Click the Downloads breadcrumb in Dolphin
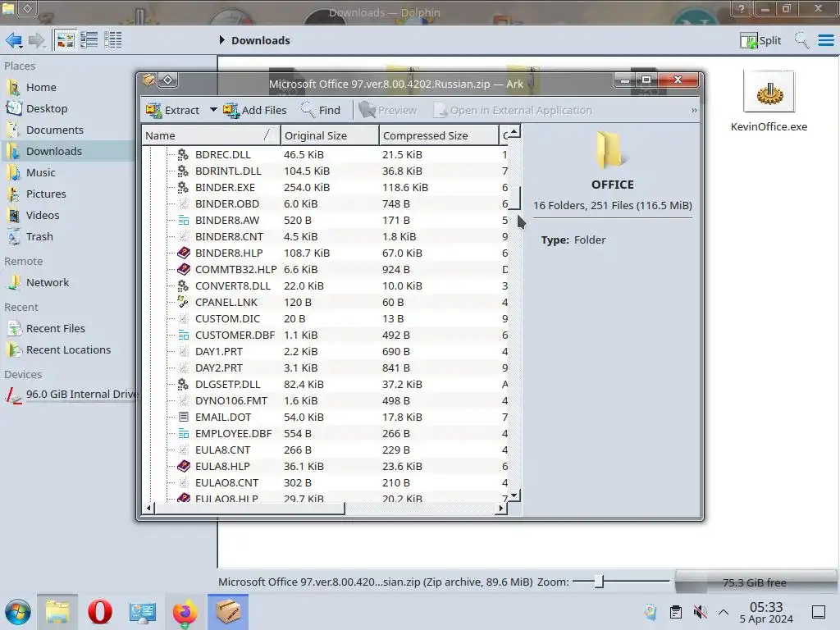Image resolution: width=840 pixels, height=630 pixels. coord(260,40)
